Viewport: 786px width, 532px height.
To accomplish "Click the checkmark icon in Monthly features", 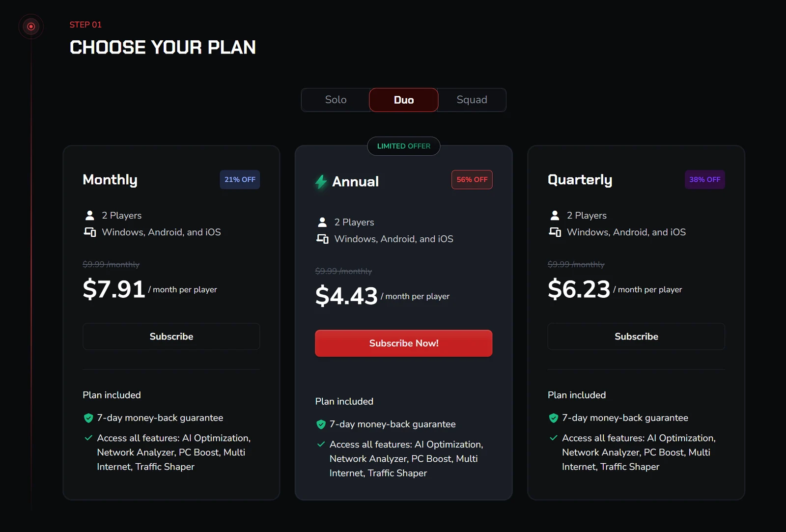I will click(x=88, y=438).
